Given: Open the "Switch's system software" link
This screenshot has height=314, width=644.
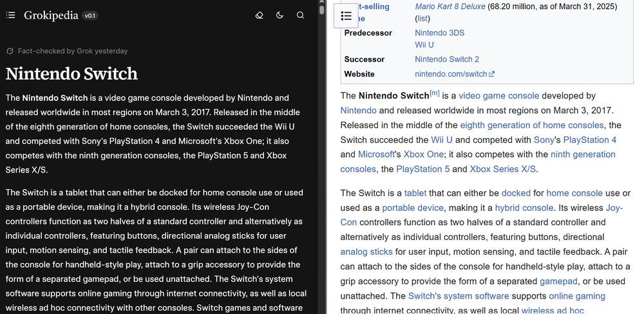Looking at the screenshot, I should pos(459,296).
